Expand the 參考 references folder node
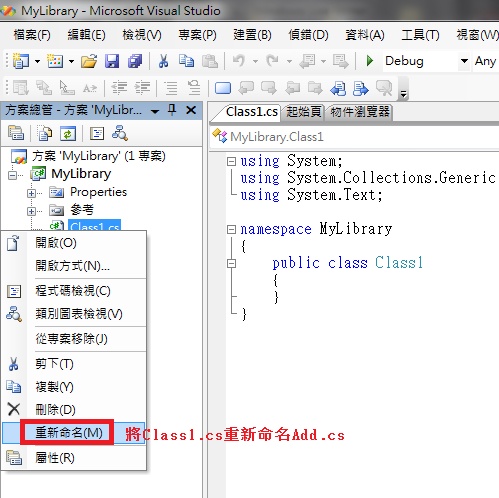Screen dimensions: 499x498 click(x=31, y=211)
